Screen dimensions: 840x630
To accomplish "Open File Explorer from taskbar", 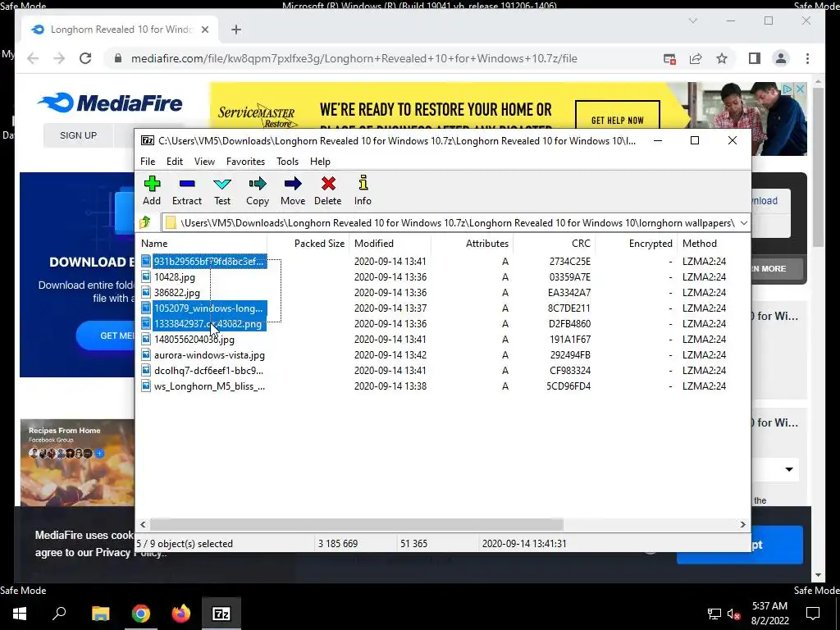I will (x=100, y=614).
